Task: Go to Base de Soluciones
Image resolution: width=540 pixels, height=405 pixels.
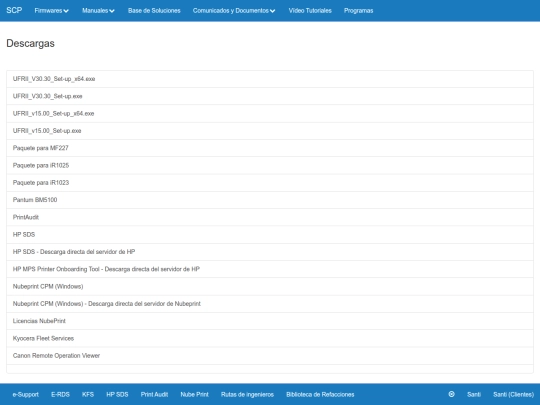Action: click(154, 11)
